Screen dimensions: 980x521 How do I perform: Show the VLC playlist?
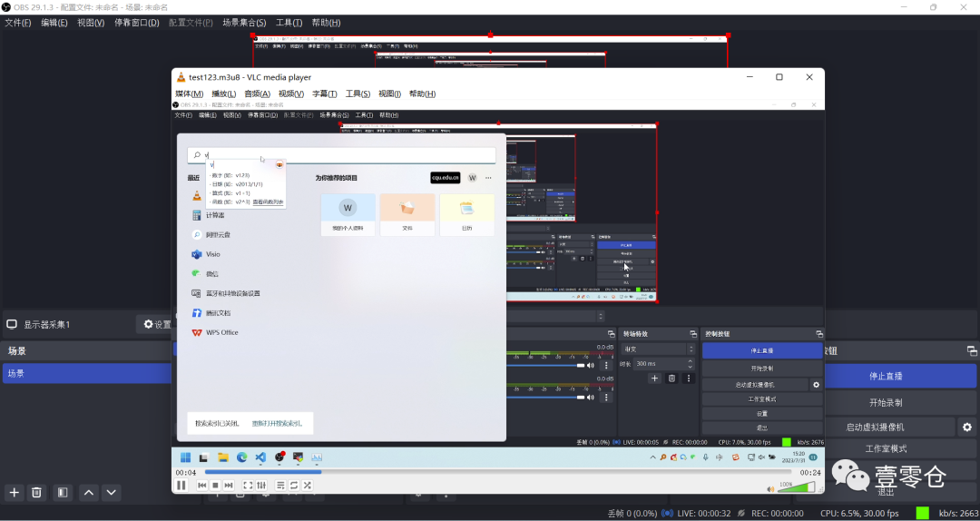point(280,486)
